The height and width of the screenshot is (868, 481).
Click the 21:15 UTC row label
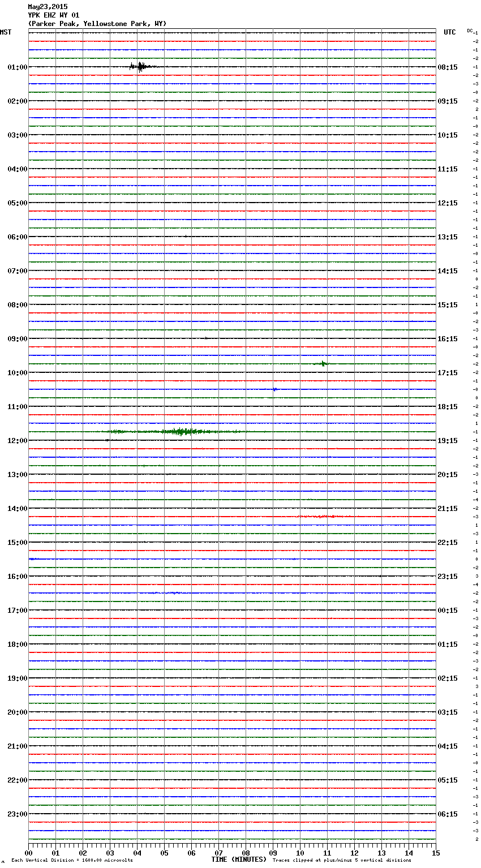(x=448, y=509)
